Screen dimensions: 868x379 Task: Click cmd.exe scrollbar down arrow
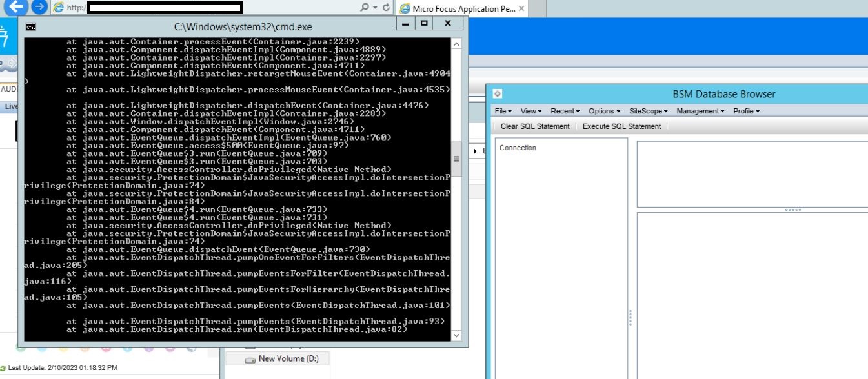(457, 336)
